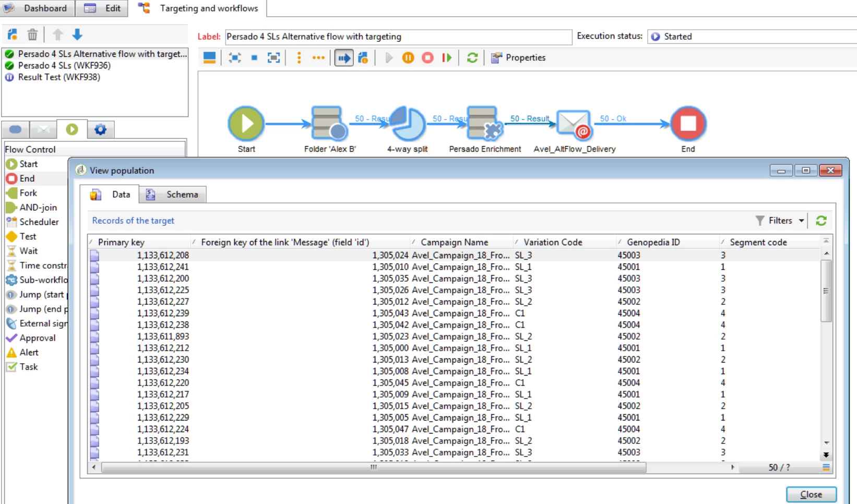Click the horizontal scrollbar of the records table
Image resolution: width=857 pixels, height=504 pixels.
point(374,467)
